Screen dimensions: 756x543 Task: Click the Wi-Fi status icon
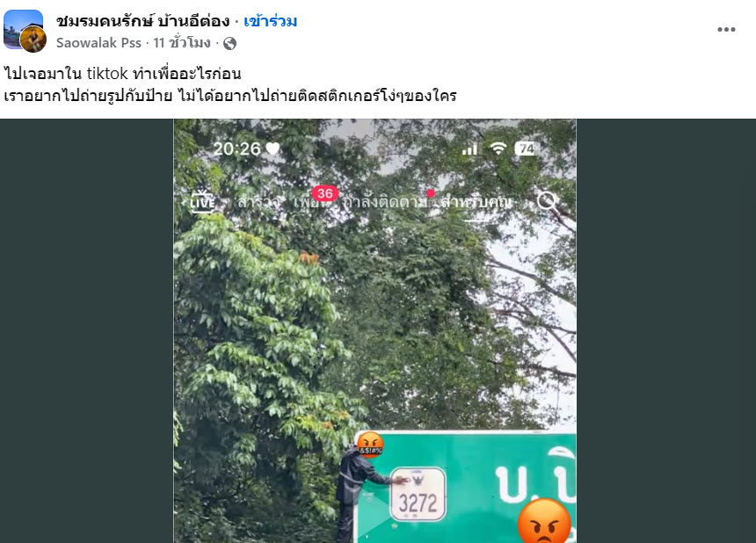498,148
